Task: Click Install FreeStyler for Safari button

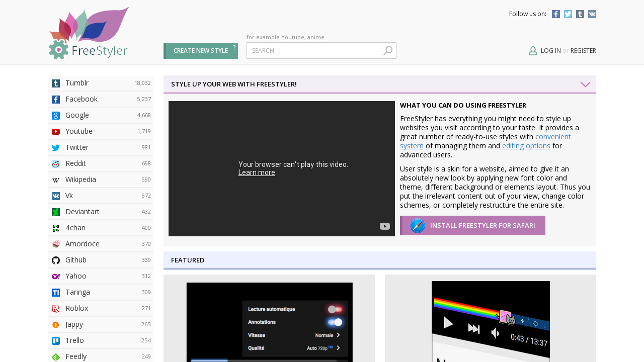Action: [472, 225]
